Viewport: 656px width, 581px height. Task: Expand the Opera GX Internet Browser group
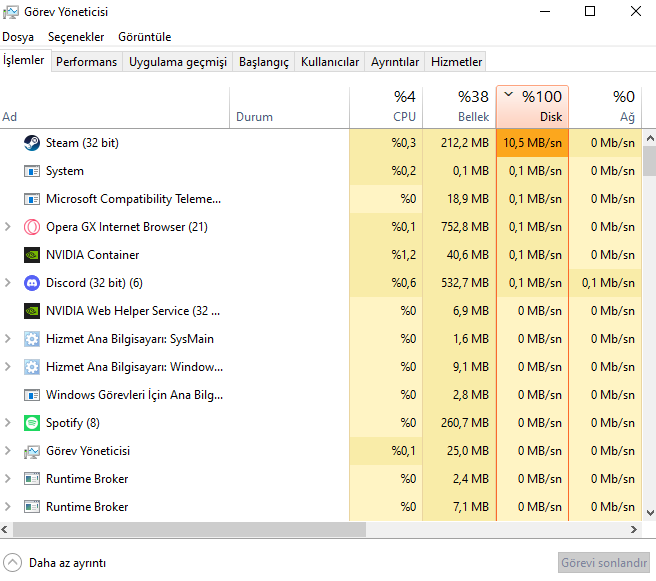tap(9, 227)
